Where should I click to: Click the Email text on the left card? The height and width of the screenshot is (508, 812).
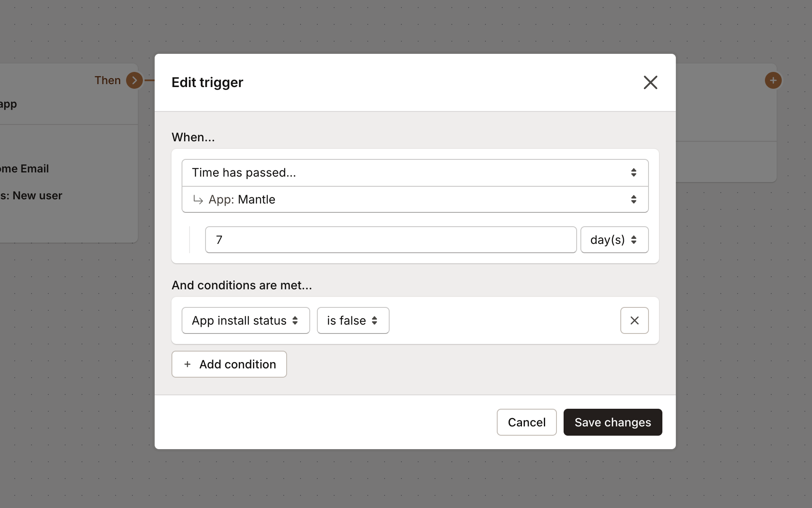click(34, 169)
